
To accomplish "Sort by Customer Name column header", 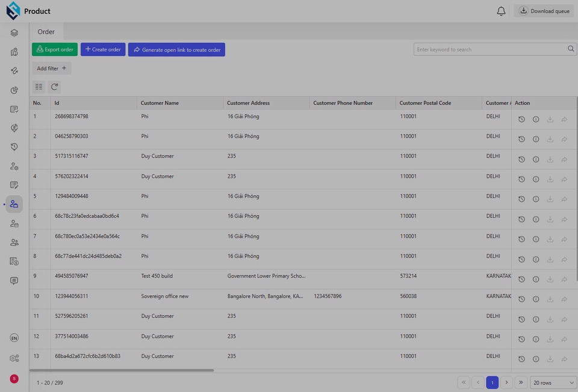I will click(160, 103).
